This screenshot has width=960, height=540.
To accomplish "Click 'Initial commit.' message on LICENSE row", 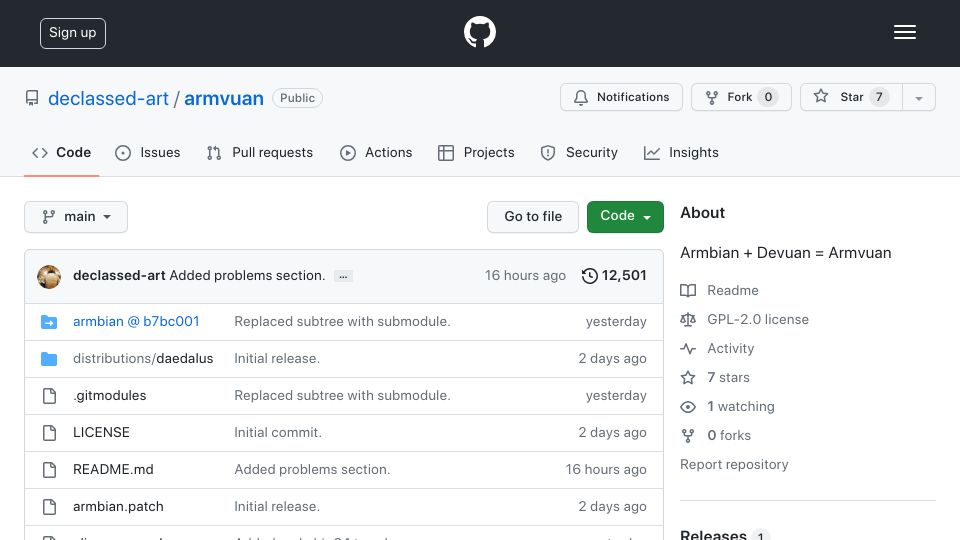I will click(278, 433).
